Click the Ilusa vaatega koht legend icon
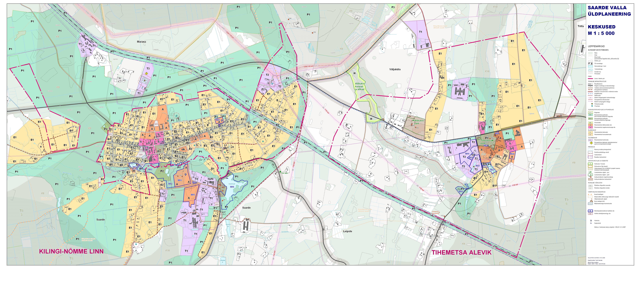Viewport: 644px width, 283px height. pos(591,201)
